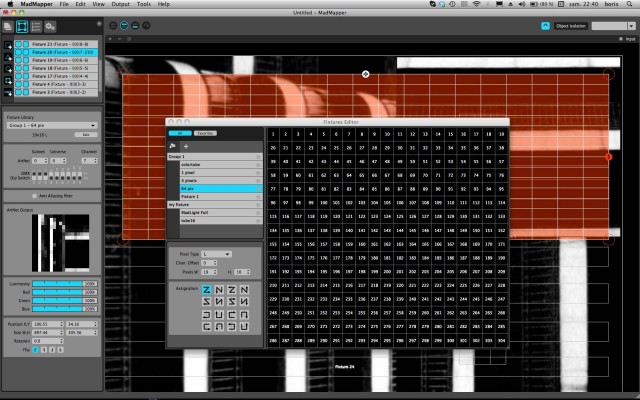Click the Edit button under Fixture Library

[x=87, y=134]
